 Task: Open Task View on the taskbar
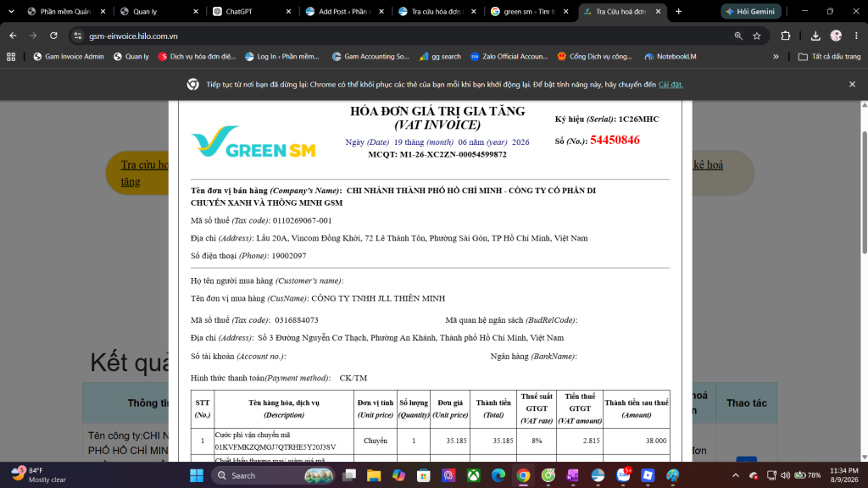pos(348,475)
